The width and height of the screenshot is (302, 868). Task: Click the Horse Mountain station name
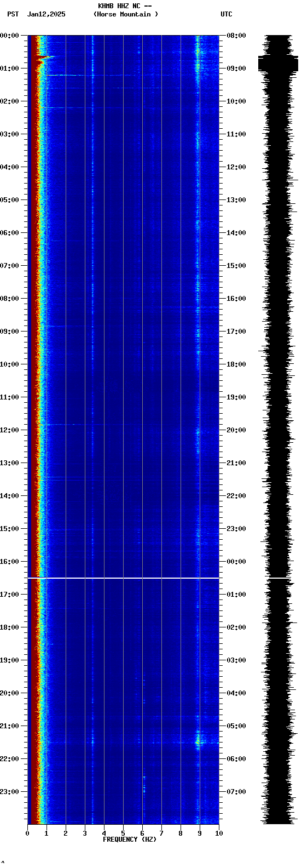point(126,14)
